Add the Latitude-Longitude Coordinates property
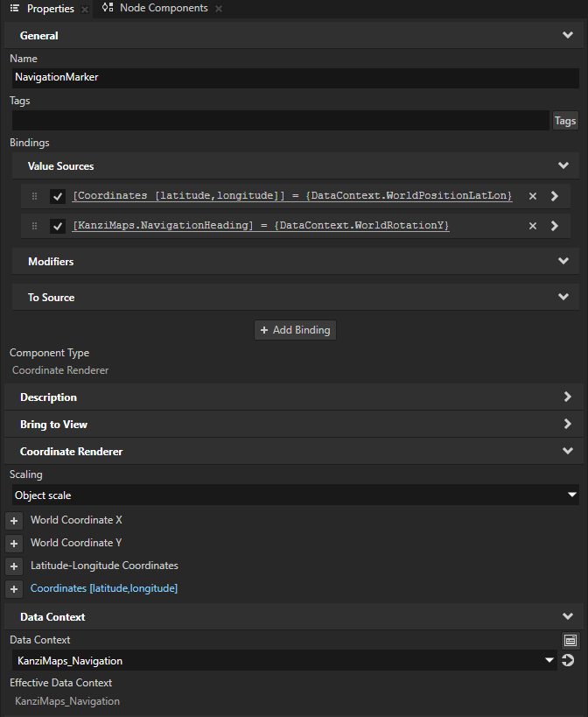 point(13,566)
